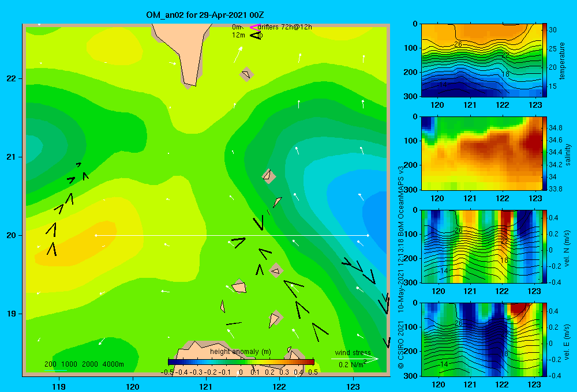Click the 'vel. N (m/s)' label

click(x=567, y=248)
